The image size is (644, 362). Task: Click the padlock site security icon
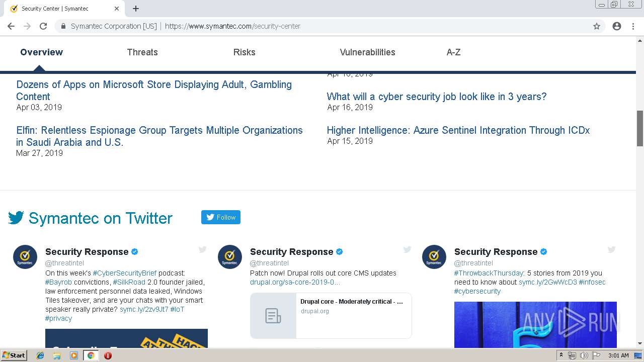click(x=63, y=26)
